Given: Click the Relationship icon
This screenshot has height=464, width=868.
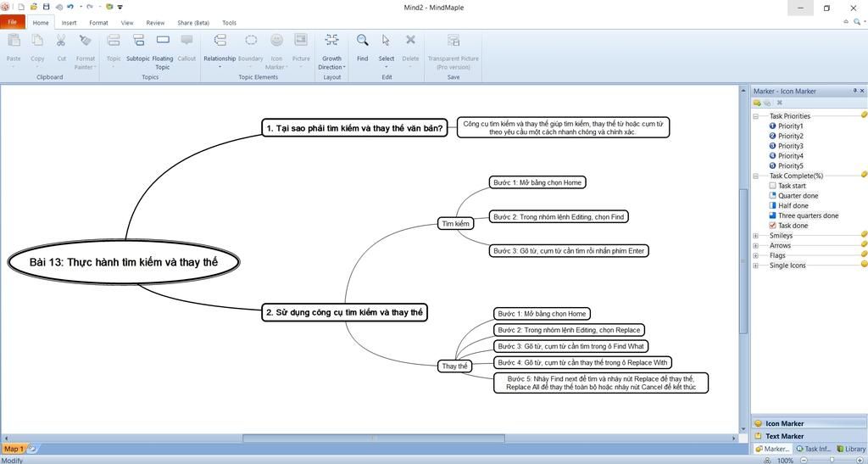Looking at the screenshot, I should [x=220, y=41].
